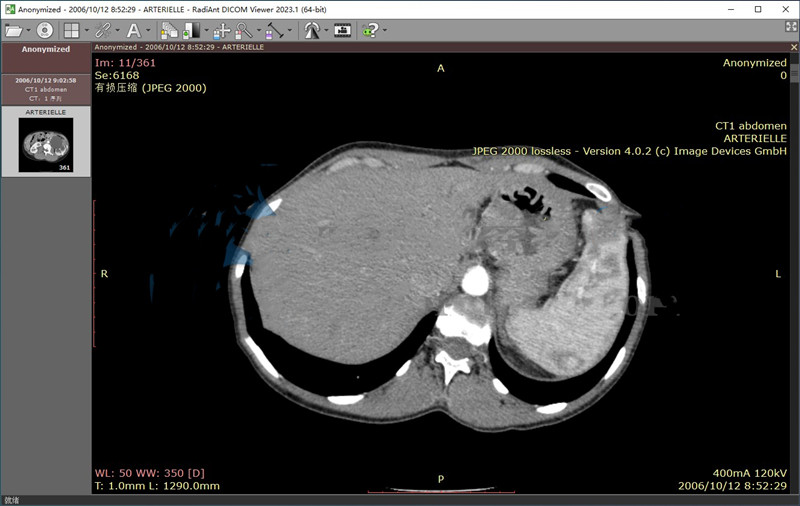Select the split screen layout icon
This screenshot has height=506, width=800.
coord(71,31)
